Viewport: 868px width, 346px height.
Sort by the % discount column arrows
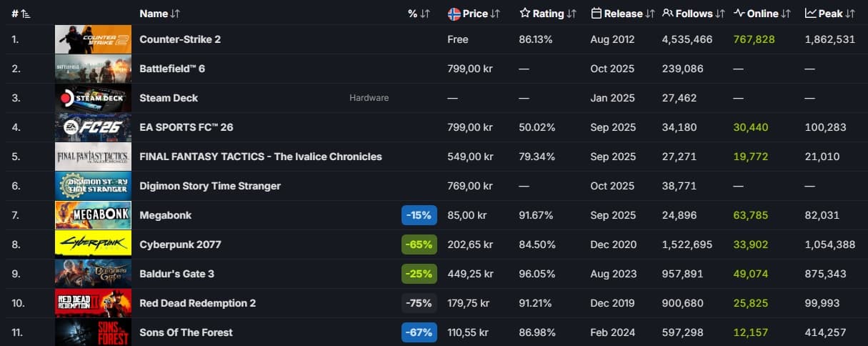(425, 14)
